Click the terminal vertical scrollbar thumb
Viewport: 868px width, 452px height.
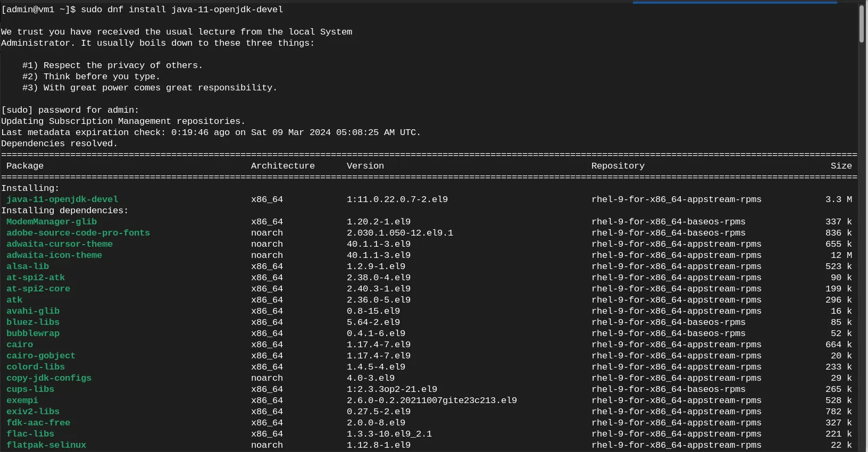(862, 23)
